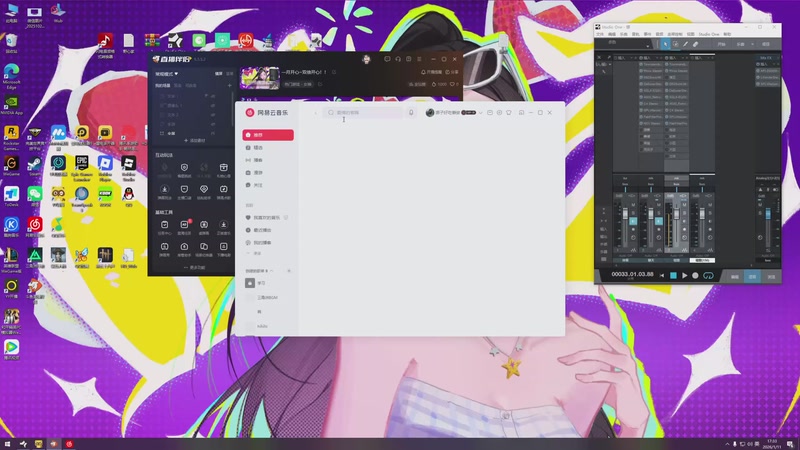Click the diamond icon under 互动玩法
This screenshot has height=450, width=800.
click(204, 189)
